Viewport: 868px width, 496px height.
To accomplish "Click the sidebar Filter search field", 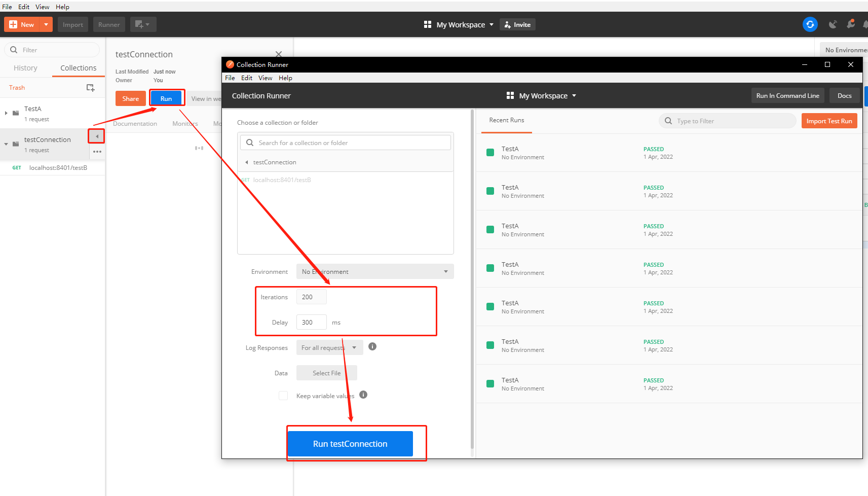I will tap(52, 50).
